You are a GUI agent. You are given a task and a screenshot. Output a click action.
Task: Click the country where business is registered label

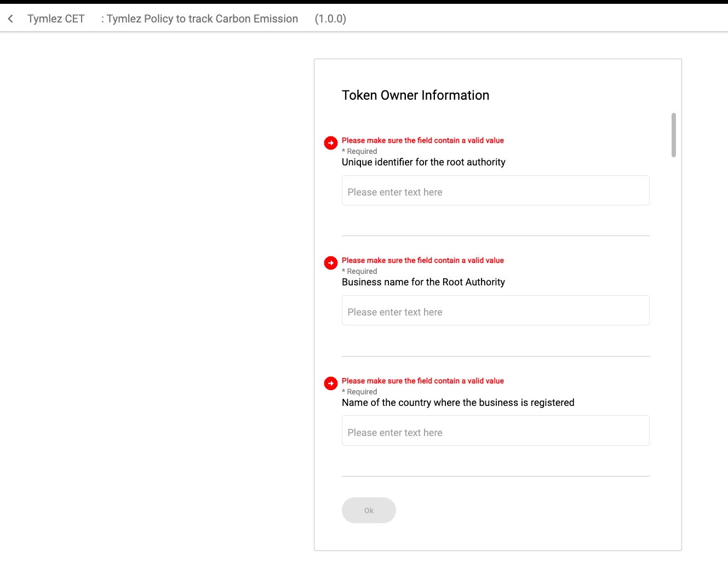458,403
